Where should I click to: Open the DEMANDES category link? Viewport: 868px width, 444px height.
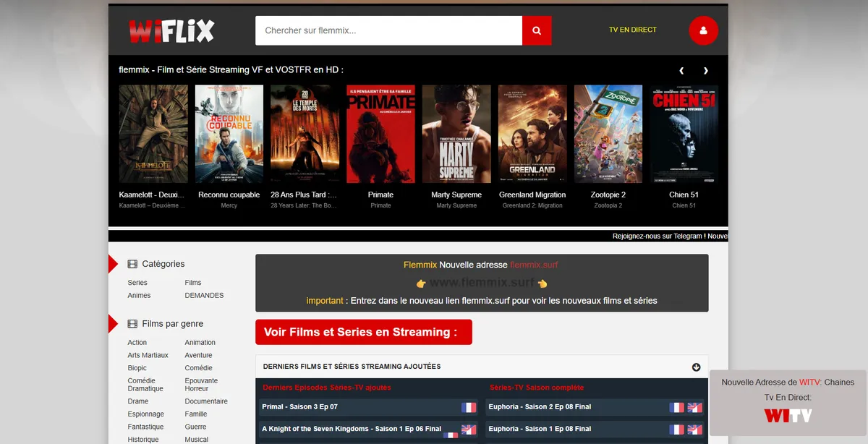tap(204, 295)
